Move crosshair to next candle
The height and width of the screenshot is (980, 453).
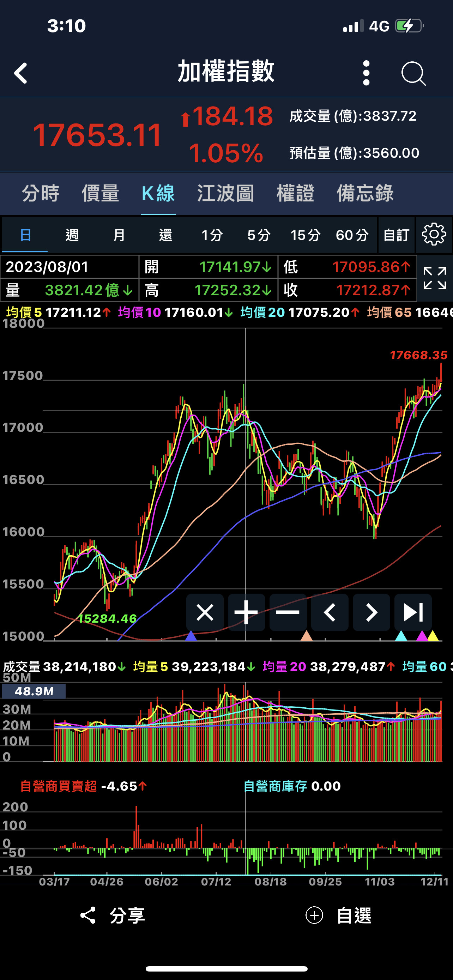pos(371,612)
